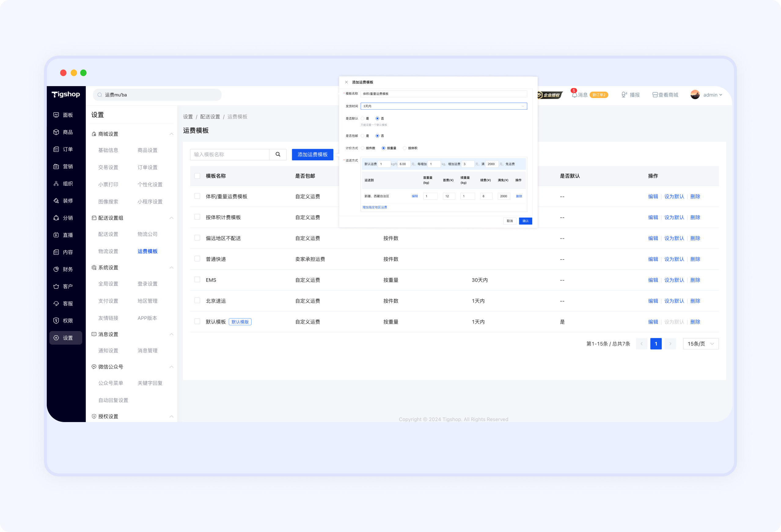Click 确认 to confirm the dialog
The width and height of the screenshot is (781, 532).
tap(525, 221)
